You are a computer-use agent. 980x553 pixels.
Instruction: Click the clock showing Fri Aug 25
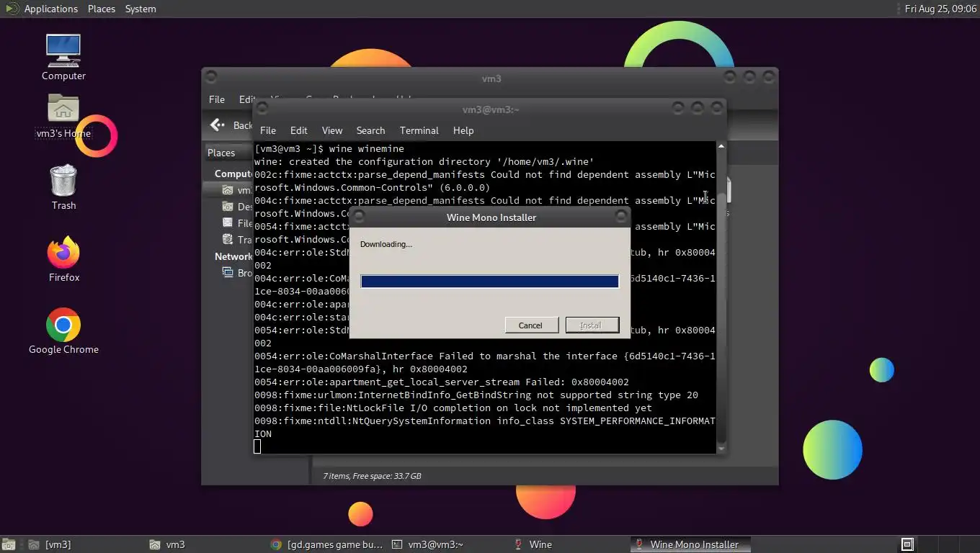point(939,9)
